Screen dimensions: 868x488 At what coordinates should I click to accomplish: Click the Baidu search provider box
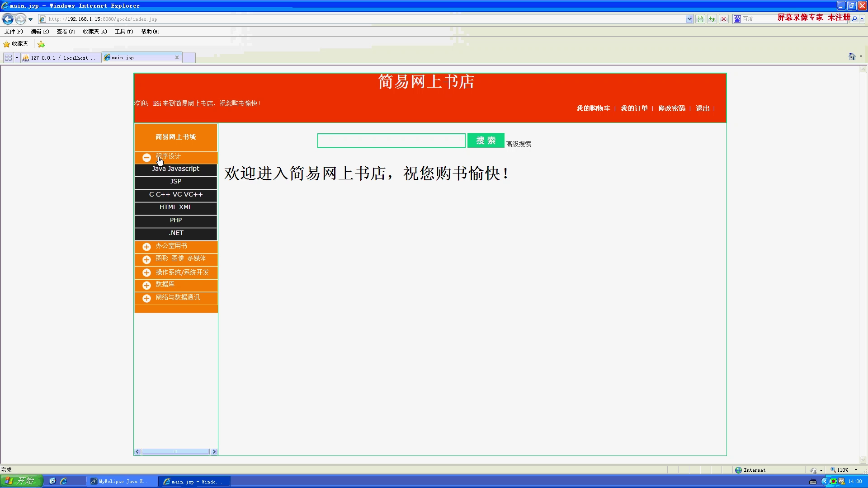(790, 19)
